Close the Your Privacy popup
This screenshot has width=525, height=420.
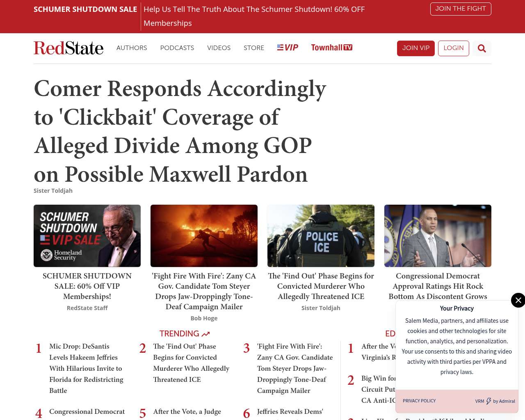[518, 300]
